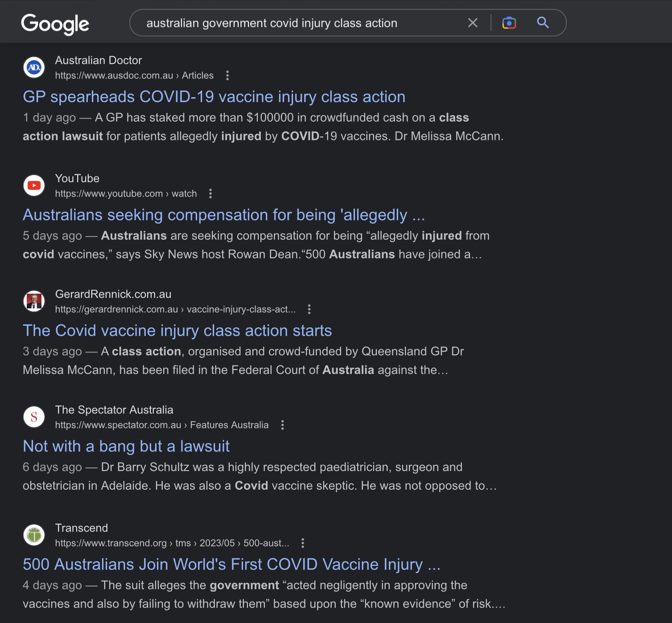This screenshot has height=623, width=672.
Task: Click the GerardRennick.com.au favicon
Action: click(34, 301)
